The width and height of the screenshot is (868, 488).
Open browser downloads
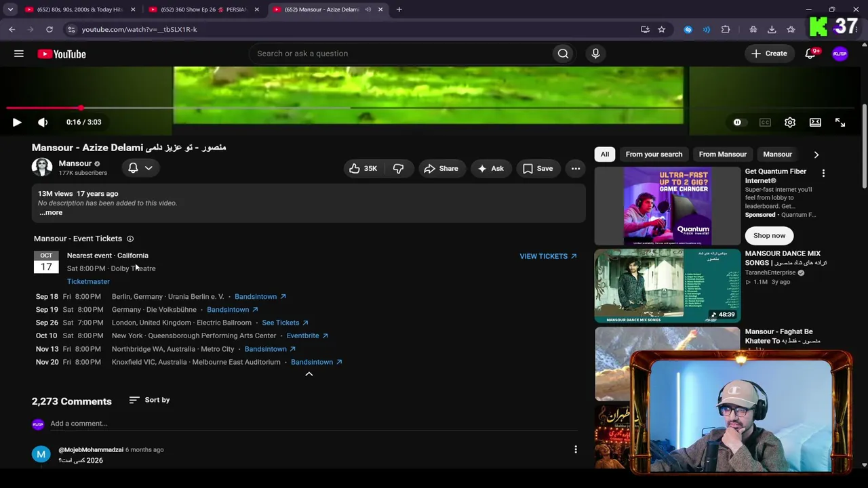[x=772, y=29]
